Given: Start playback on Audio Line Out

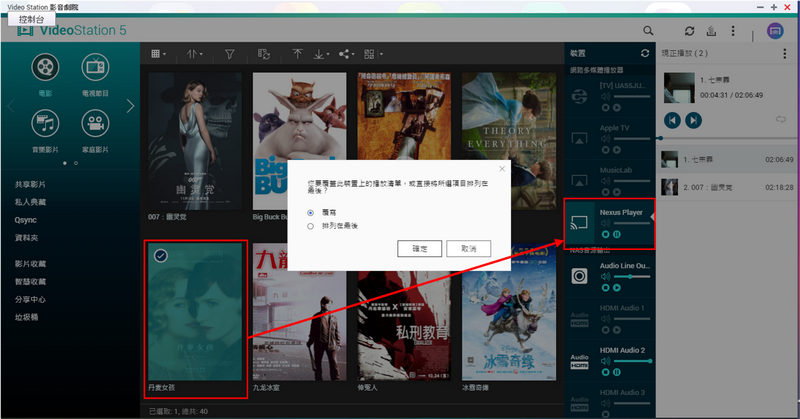Looking at the screenshot, I should click(617, 288).
